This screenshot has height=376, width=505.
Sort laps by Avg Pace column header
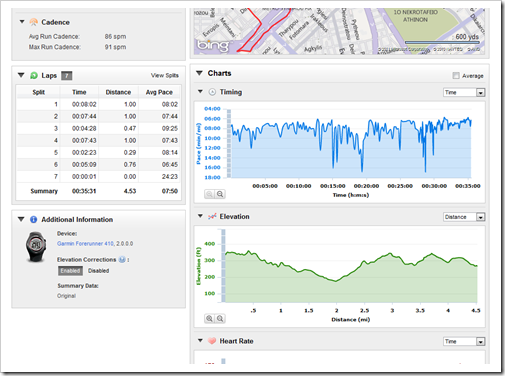click(x=159, y=92)
